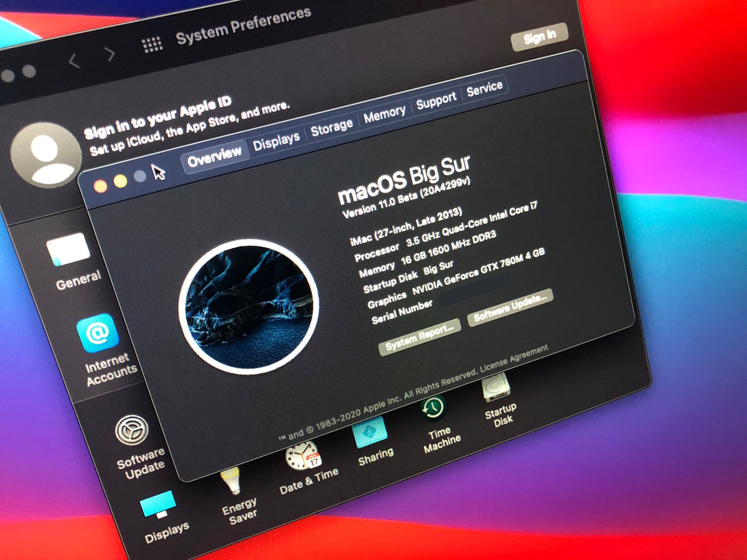This screenshot has height=560, width=747.
Task: Go back with the left chevron
Action: (74, 61)
